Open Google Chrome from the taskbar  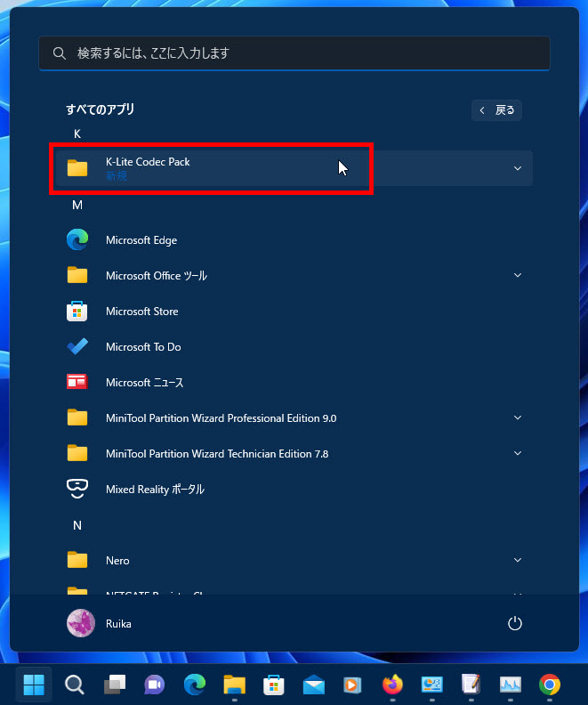(550, 685)
